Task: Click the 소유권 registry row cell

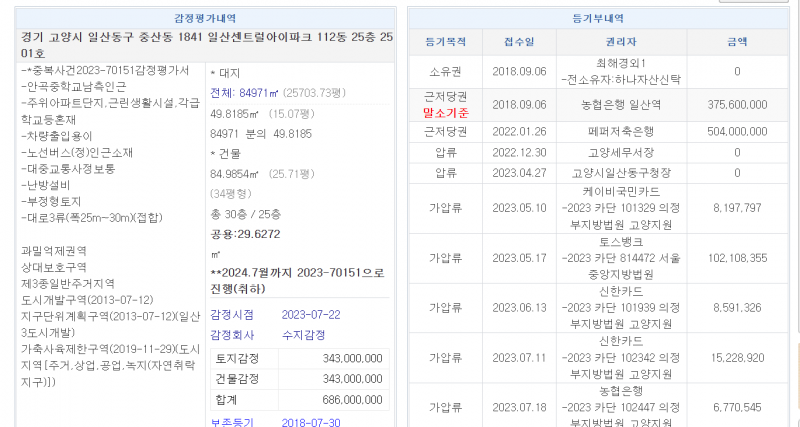Action: 446,72
